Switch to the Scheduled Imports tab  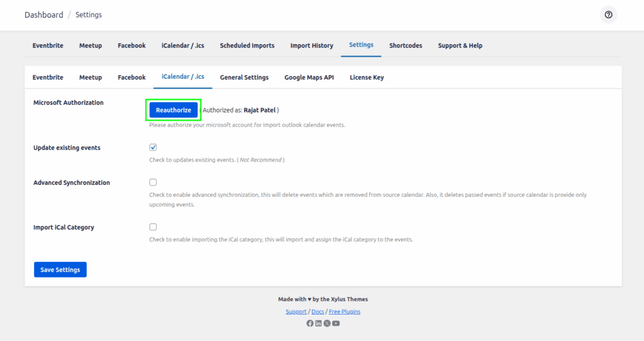pos(247,46)
